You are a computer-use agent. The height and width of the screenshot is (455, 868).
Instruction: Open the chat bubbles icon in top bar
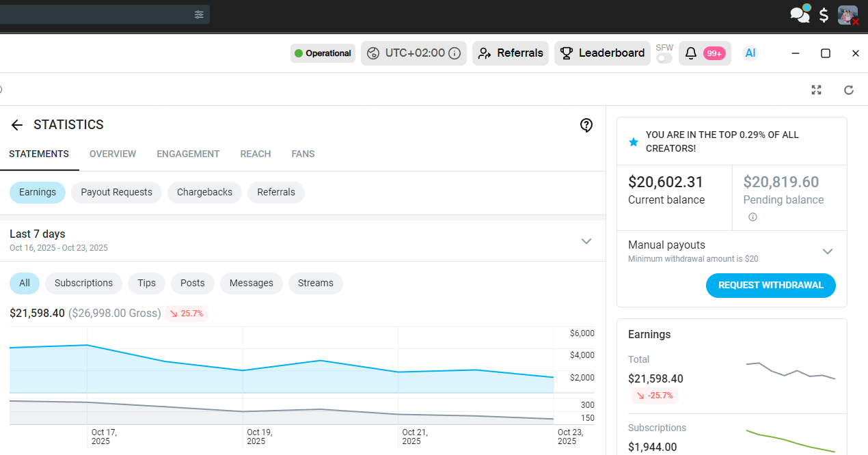pos(800,14)
